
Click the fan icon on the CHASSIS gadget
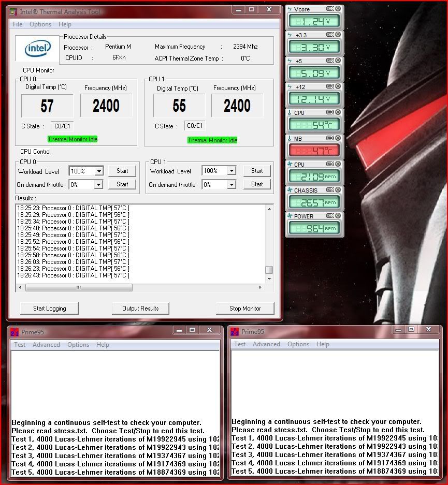290,190
